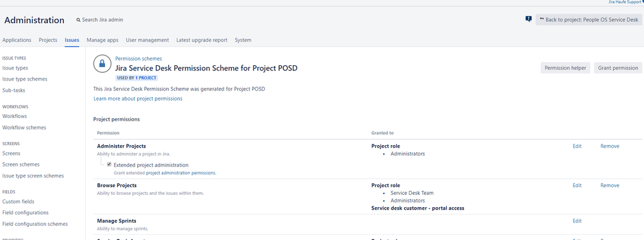Click the Grant permission button
This screenshot has width=644, height=240.
click(618, 68)
